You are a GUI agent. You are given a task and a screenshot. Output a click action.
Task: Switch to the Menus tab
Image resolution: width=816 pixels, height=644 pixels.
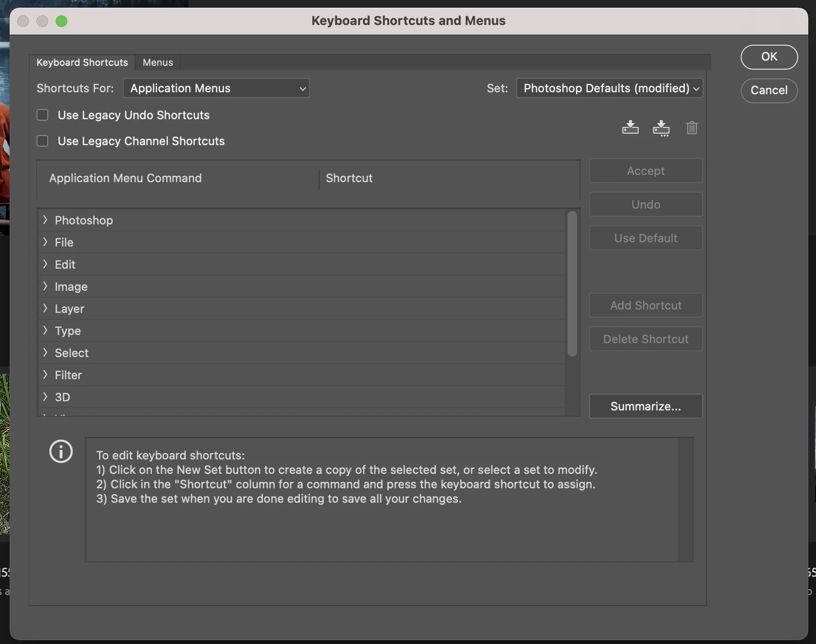tap(158, 62)
